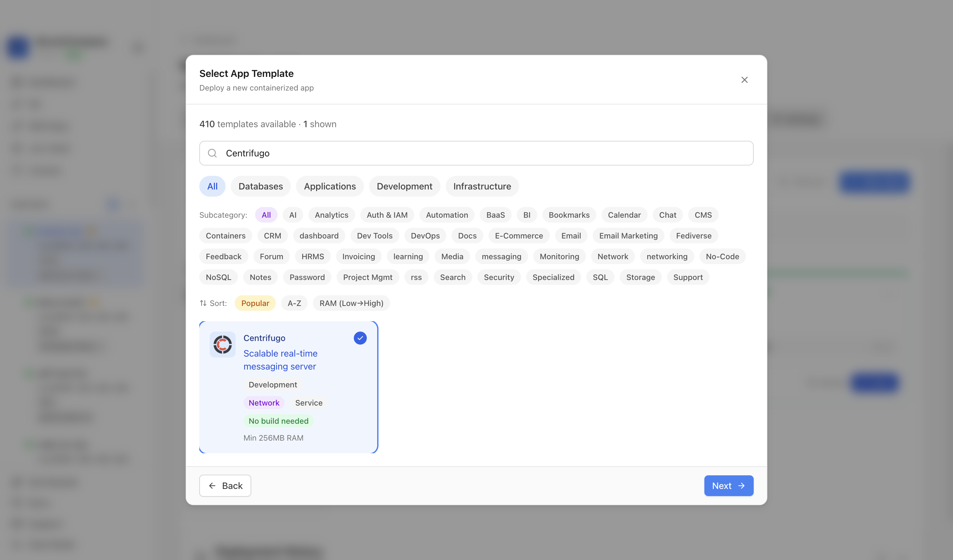Sort templates A-Z

294,303
